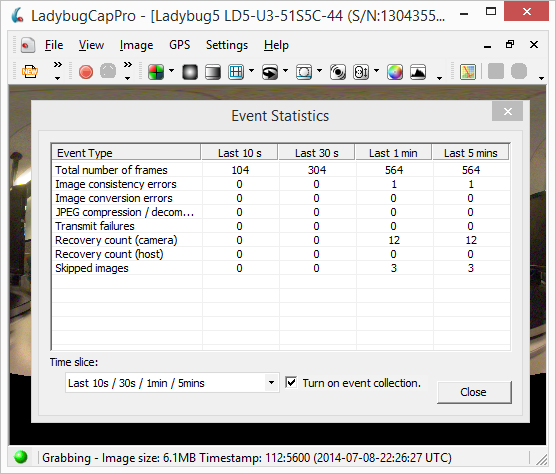Click the GPS map icon in toolbar
Image resolution: width=556 pixels, height=474 pixels.
click(468, 72)
